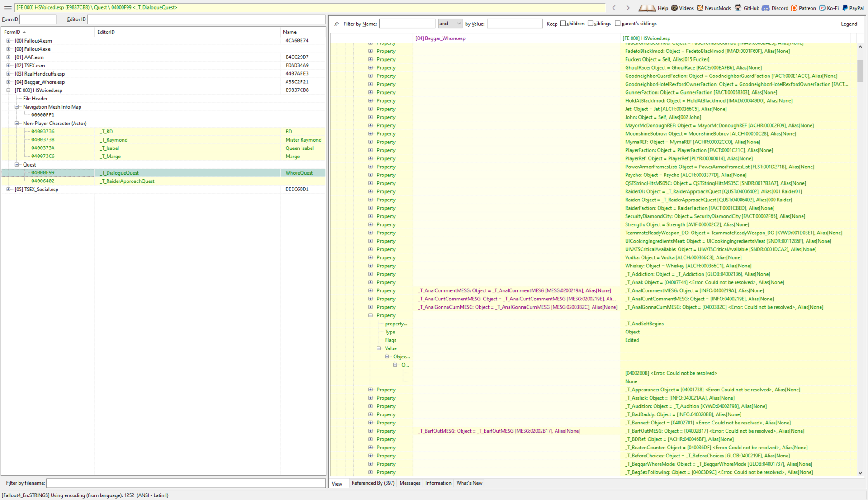Open Referenced By (397) tab
This screenshot has height=500, width=868.
click(x=373, y=483)
